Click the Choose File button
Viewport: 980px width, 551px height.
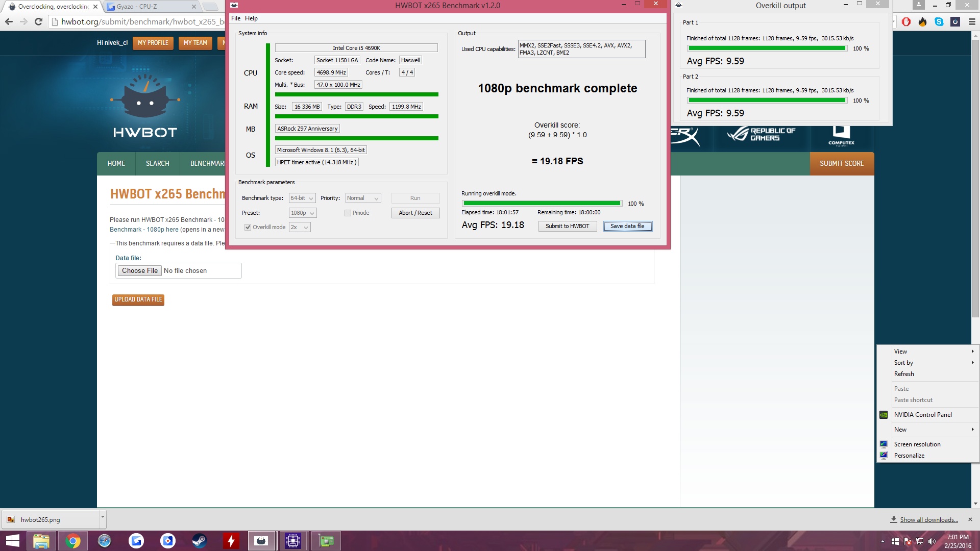140,271
